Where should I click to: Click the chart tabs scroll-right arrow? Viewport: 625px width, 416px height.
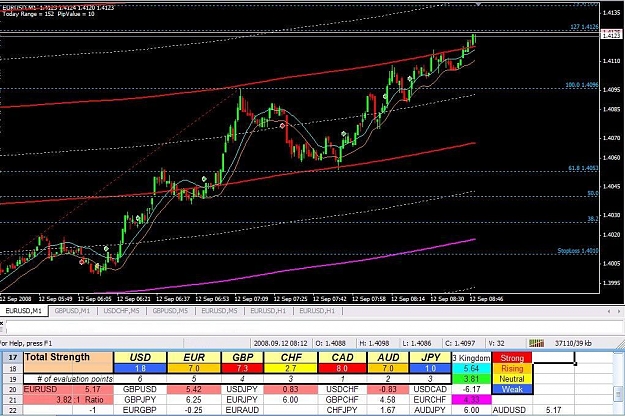619,311
